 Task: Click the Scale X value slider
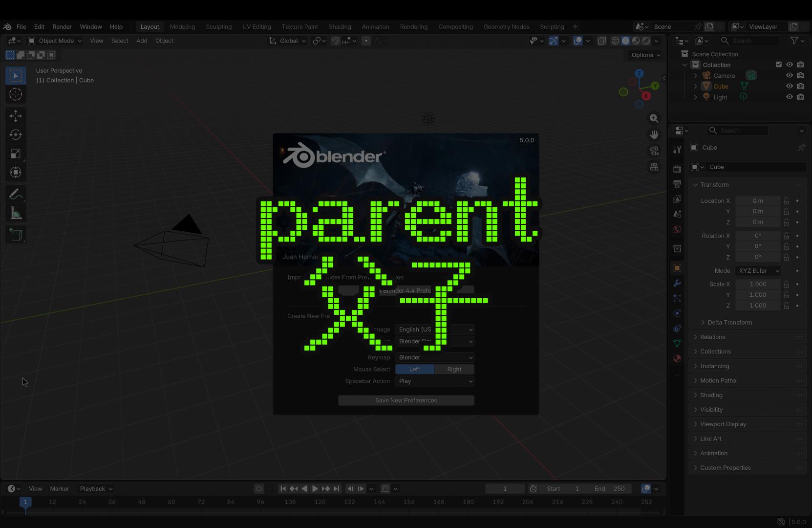coord(758,284)
